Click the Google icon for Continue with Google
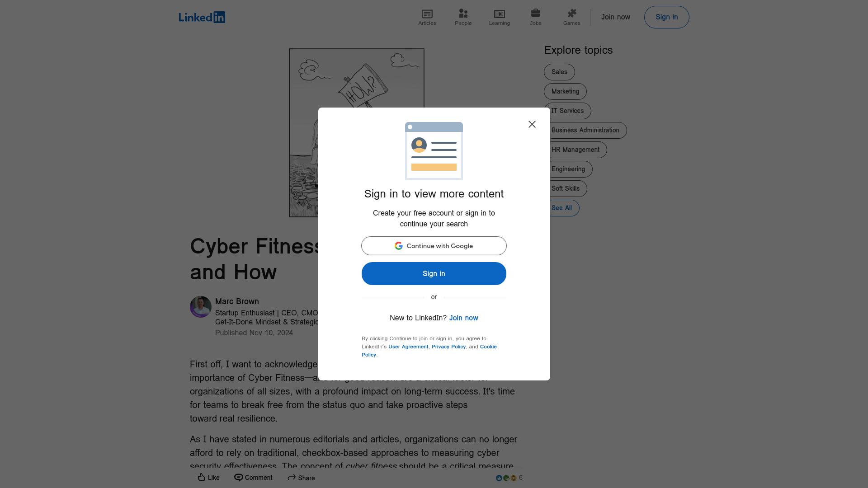Image resolution: width=868 pixels, height=488 pixels. point(398,245)
